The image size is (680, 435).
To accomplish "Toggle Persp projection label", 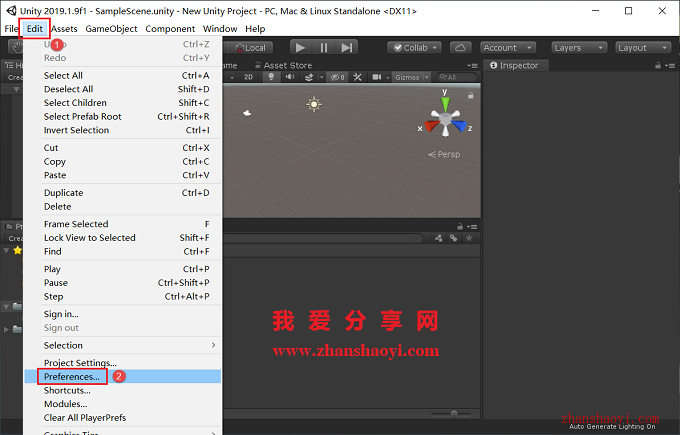I will coord(444,154).
